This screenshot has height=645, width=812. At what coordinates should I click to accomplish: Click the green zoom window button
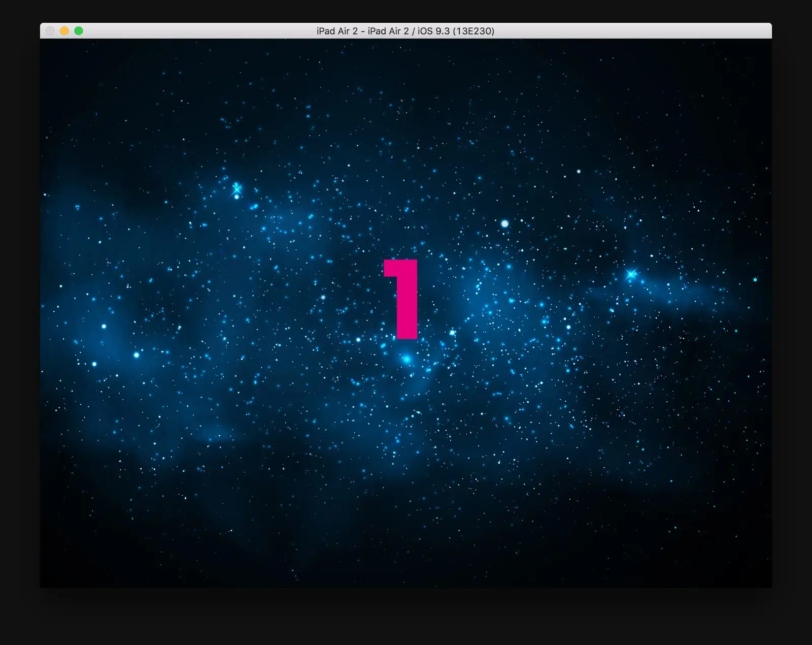coord(79,31)
